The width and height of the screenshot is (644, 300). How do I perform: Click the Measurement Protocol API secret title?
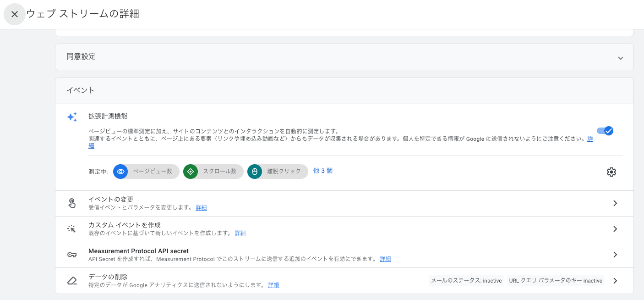click(138, 251)
